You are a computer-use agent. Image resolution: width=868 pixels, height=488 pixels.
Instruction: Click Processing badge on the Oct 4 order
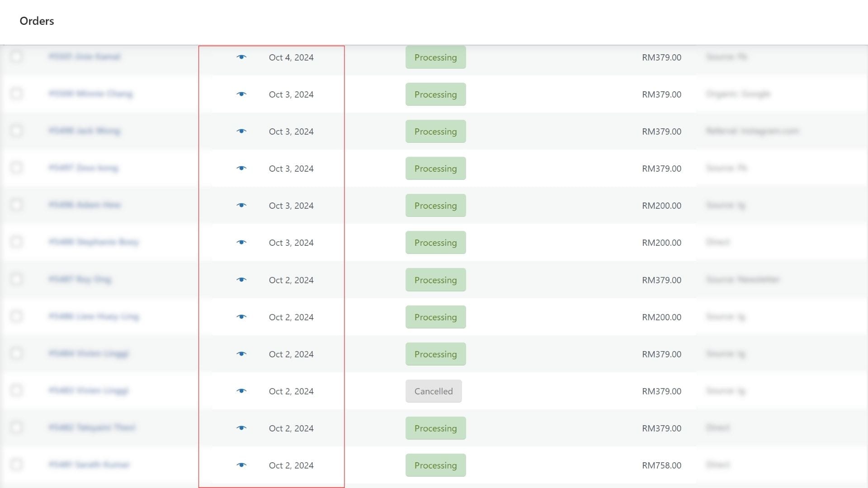(x=435, y=57)
